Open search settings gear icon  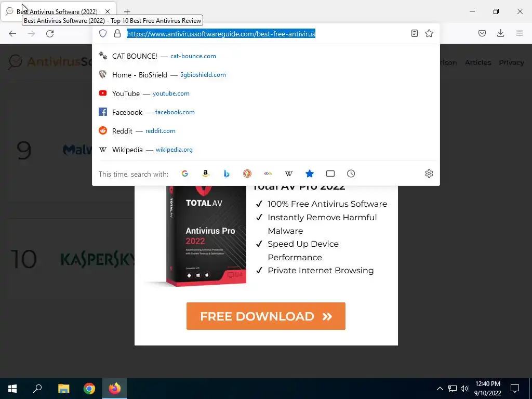pos(429,174)
